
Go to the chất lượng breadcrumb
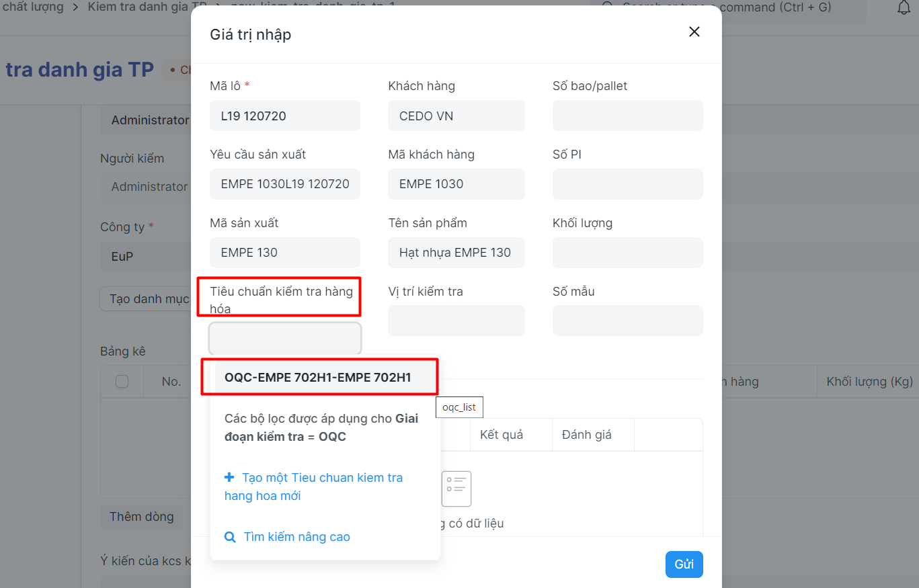point(34,7)
